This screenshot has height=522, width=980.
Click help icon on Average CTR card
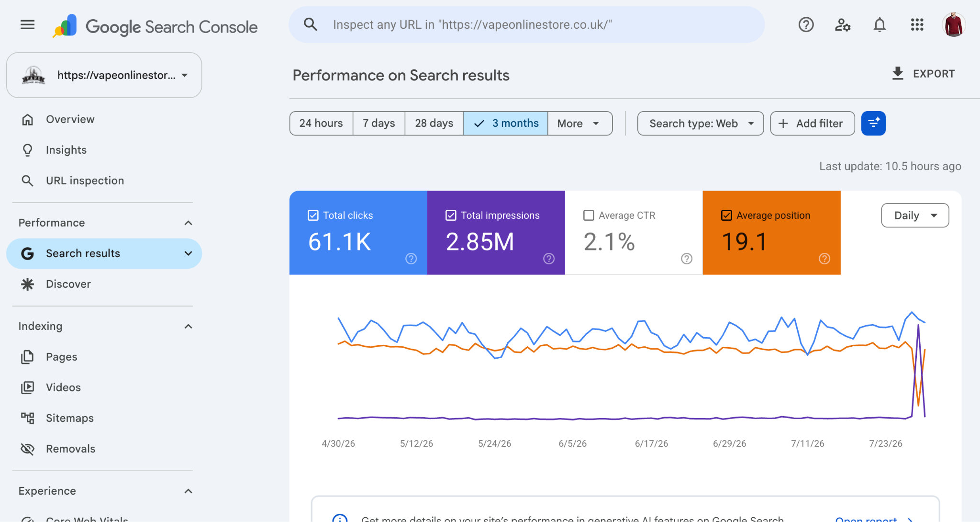[687, 259]
